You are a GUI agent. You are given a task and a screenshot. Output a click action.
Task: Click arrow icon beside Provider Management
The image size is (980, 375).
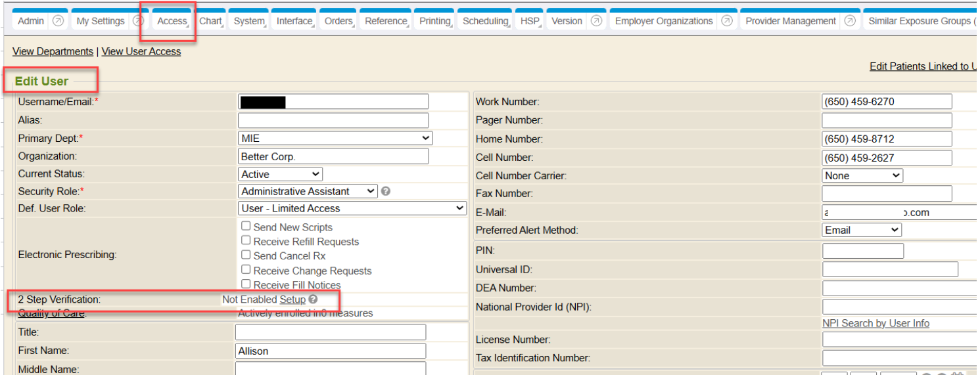pos(850,21)
